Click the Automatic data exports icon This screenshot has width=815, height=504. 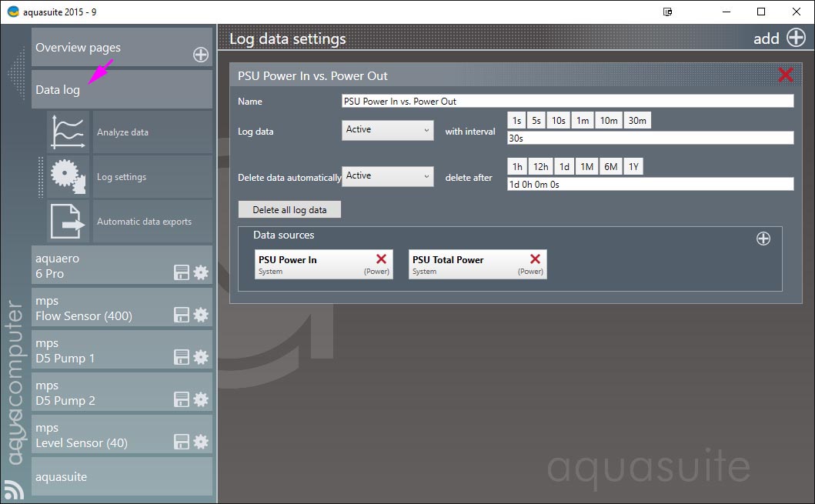68,221
